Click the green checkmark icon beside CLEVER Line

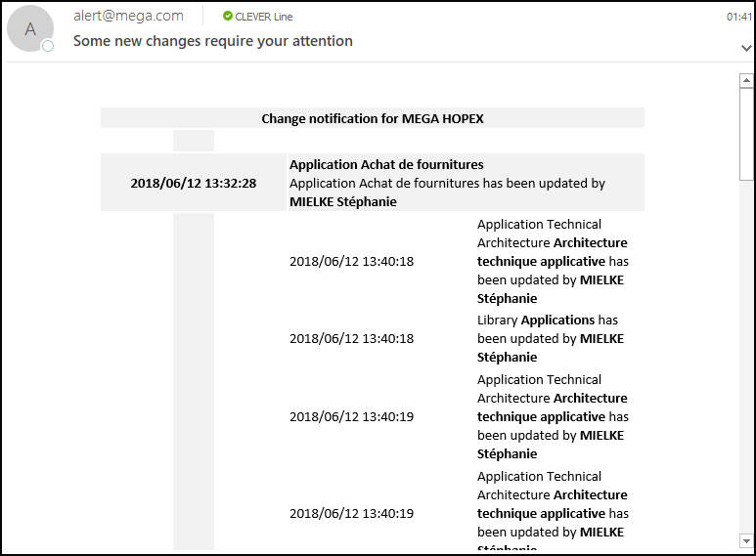pyautogui.click(x=227, y=17)
